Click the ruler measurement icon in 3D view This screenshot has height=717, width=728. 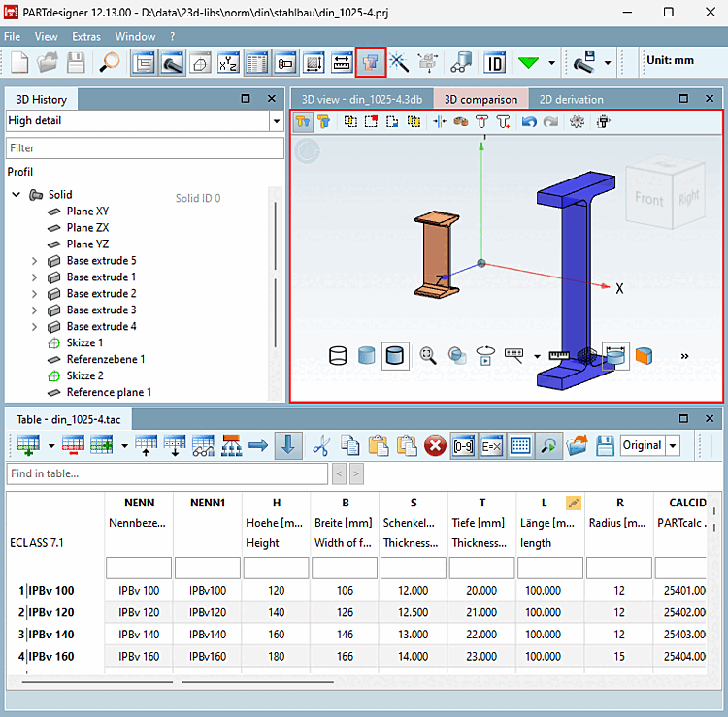pos(559,355)
